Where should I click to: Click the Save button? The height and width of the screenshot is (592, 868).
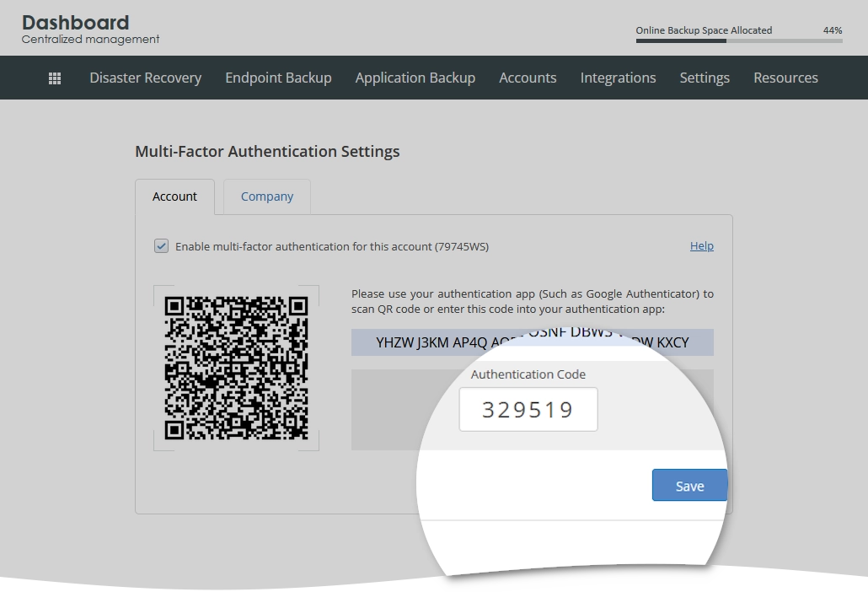click(689, 486)
